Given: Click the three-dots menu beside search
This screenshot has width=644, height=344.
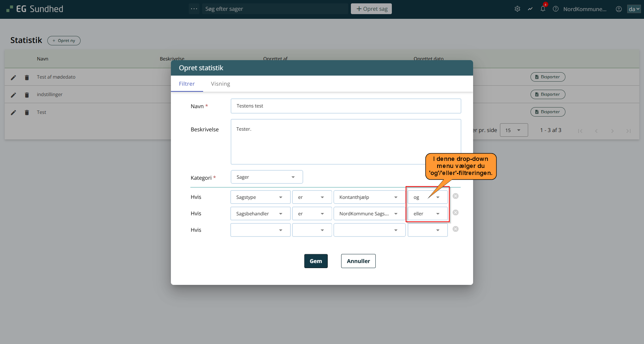Looking at the screenshot, I should (194, 9).
